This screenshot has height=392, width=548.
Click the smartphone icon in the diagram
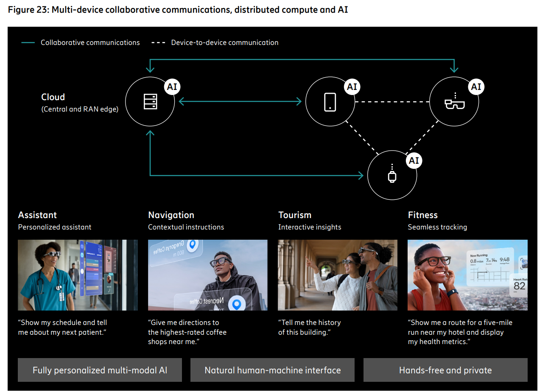click(x=330, y=102)
